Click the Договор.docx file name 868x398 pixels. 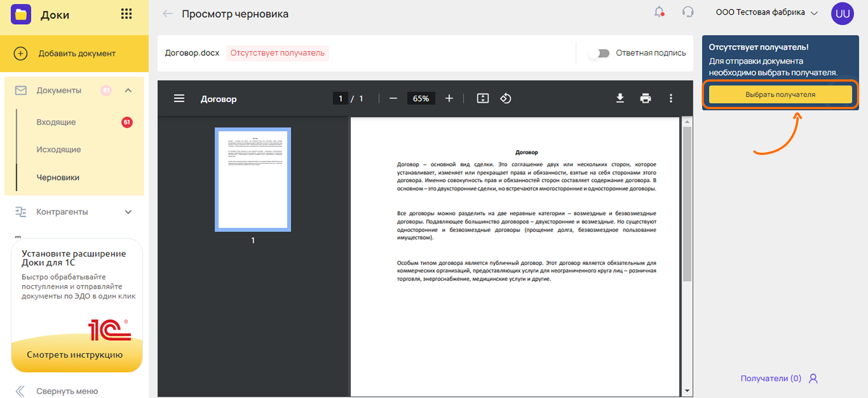click(x=192, y=53)
